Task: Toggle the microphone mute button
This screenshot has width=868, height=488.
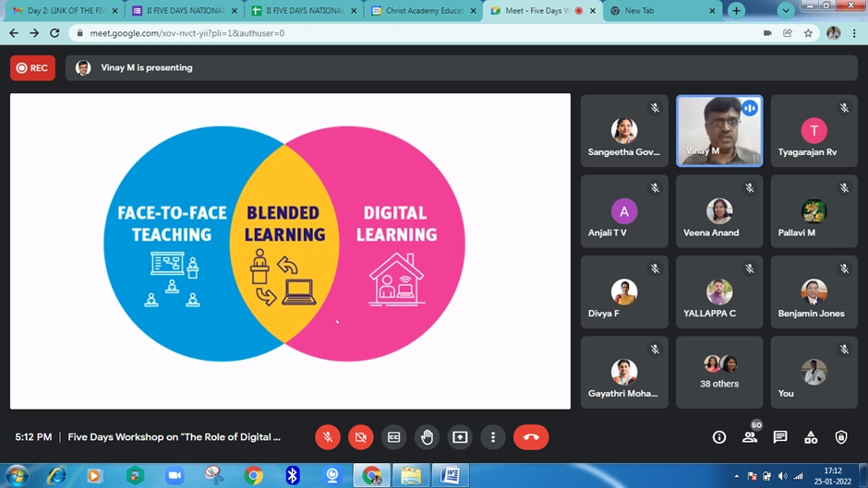Action: coord(328,437)
